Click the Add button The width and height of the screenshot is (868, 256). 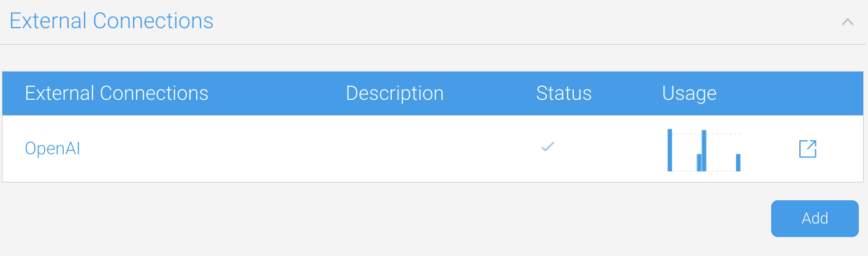(815, 219)
